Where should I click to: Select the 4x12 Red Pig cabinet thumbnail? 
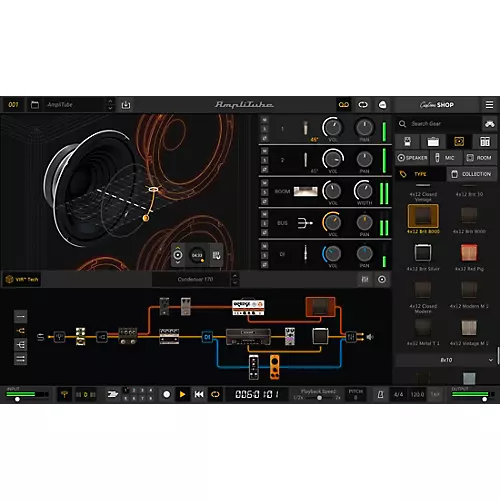tap(469, 253)
